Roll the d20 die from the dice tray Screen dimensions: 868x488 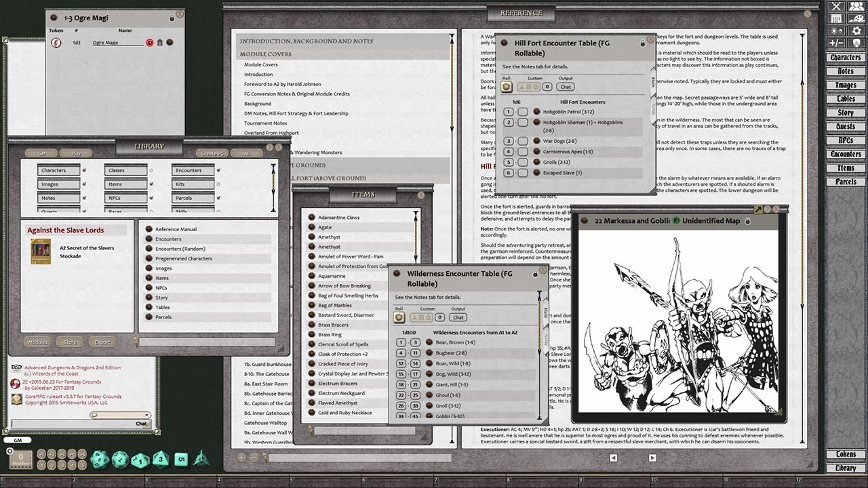pos(100,459)
